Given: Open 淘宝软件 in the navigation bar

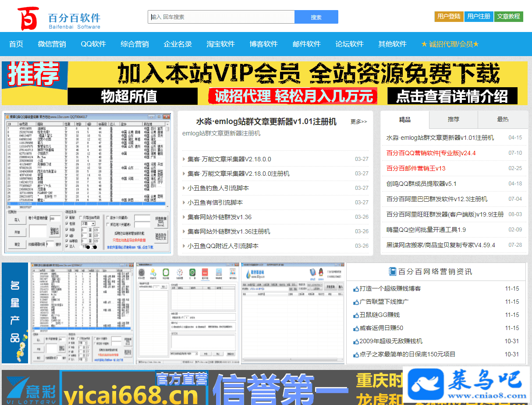Looking at the screenshot, I should click(220, 44).
